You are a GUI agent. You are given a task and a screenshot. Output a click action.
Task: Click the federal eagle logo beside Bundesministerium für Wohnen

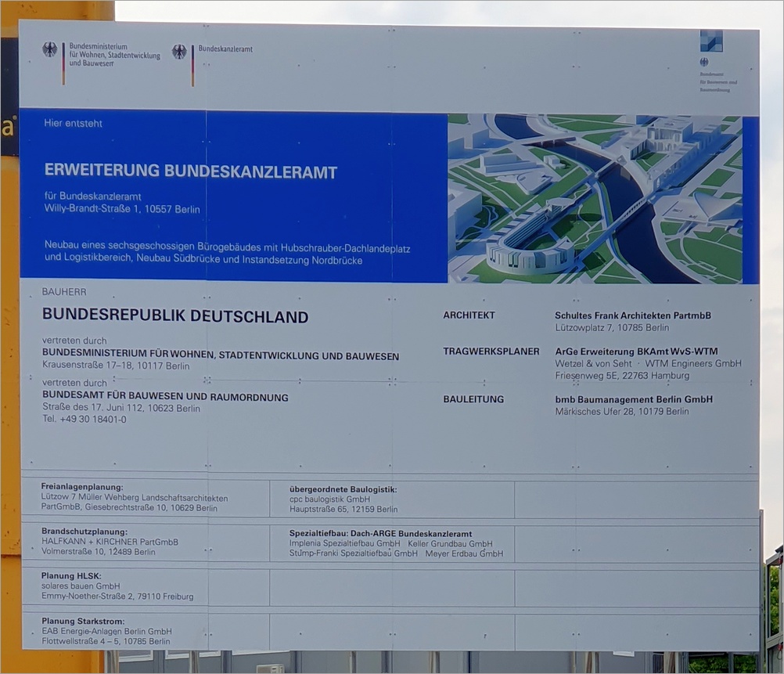49,49
